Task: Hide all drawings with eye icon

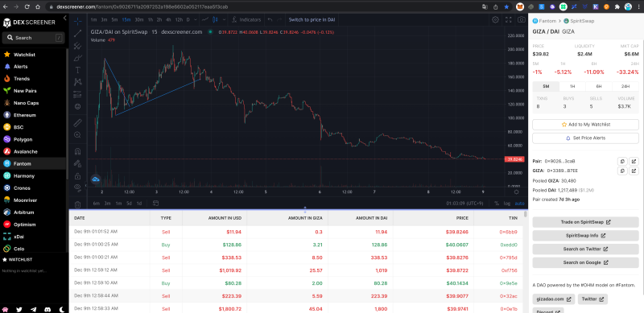Action: click(77, 187)
